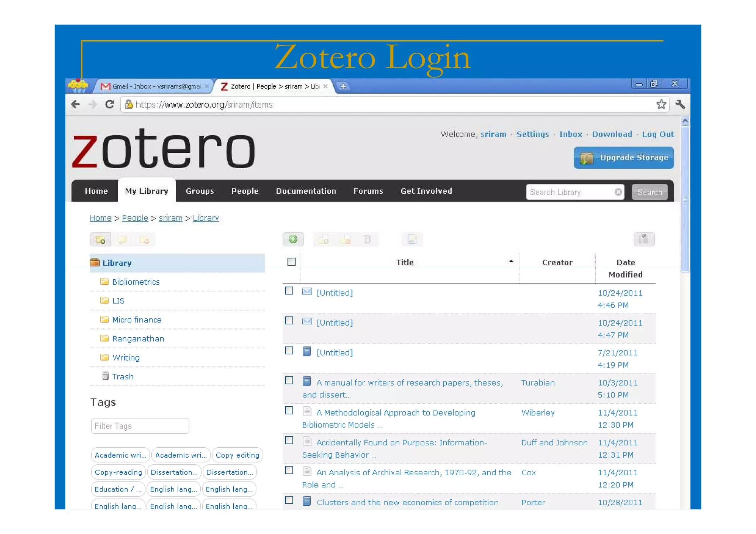Click the green add item icon
Image resolution: width=756 pixels, height=534 pixels.
click(293, 239)
